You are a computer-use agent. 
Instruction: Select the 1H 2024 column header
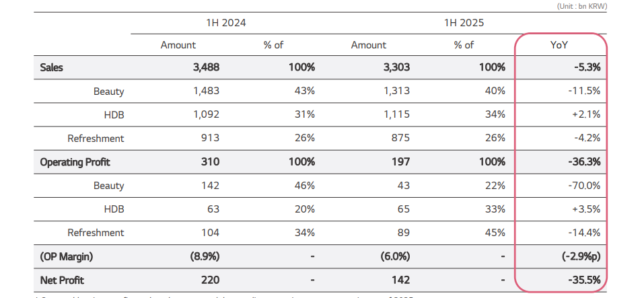coord(226,22)
